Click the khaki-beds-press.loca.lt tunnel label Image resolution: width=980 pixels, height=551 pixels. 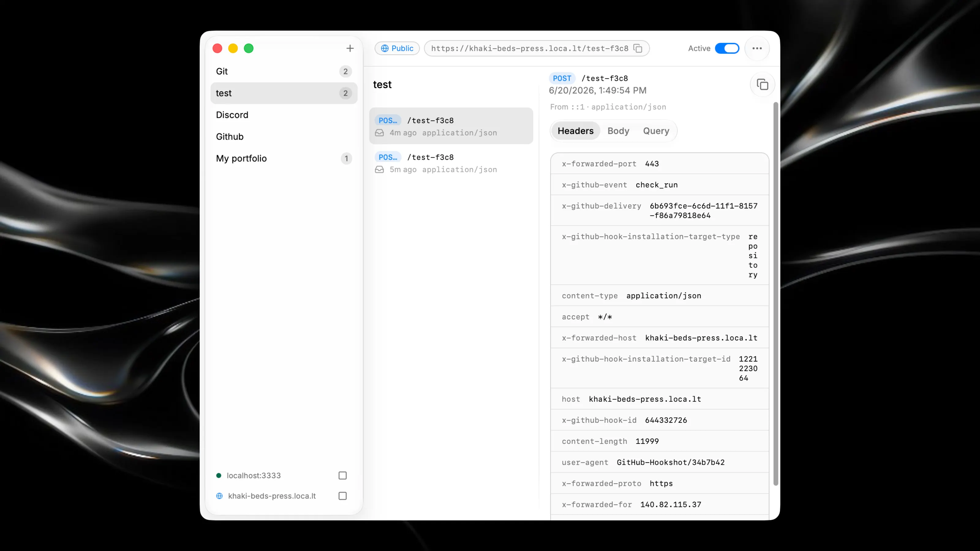point(272,496)
